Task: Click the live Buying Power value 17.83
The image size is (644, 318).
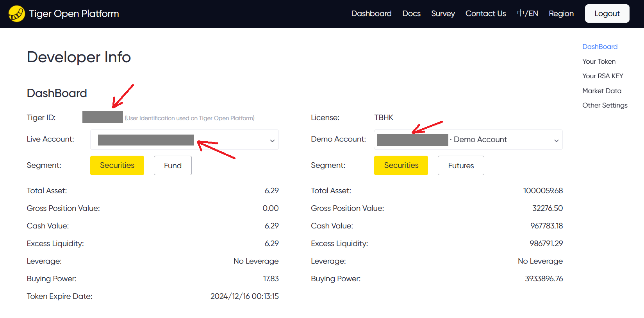Action: 271,278
